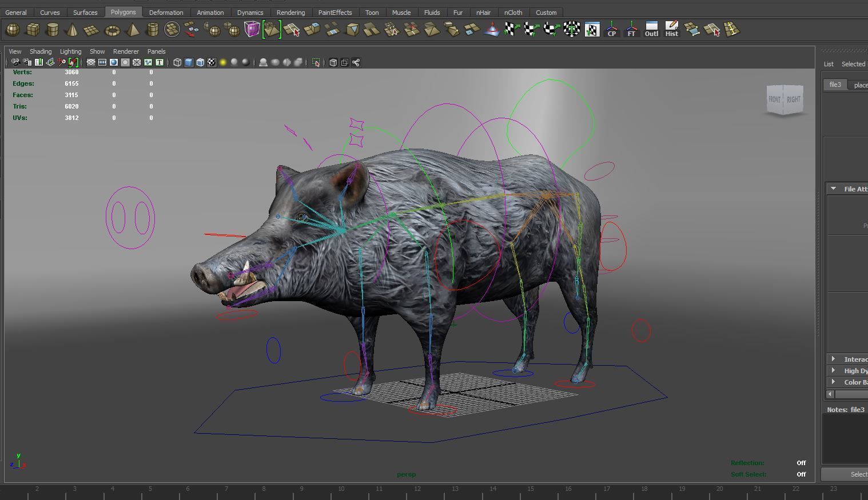
Task: Open the Outliner with the Outl icon
Action: tap(651, 29)
